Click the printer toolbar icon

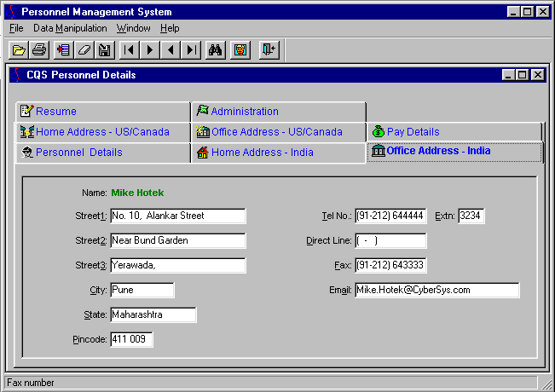point(38,50)
